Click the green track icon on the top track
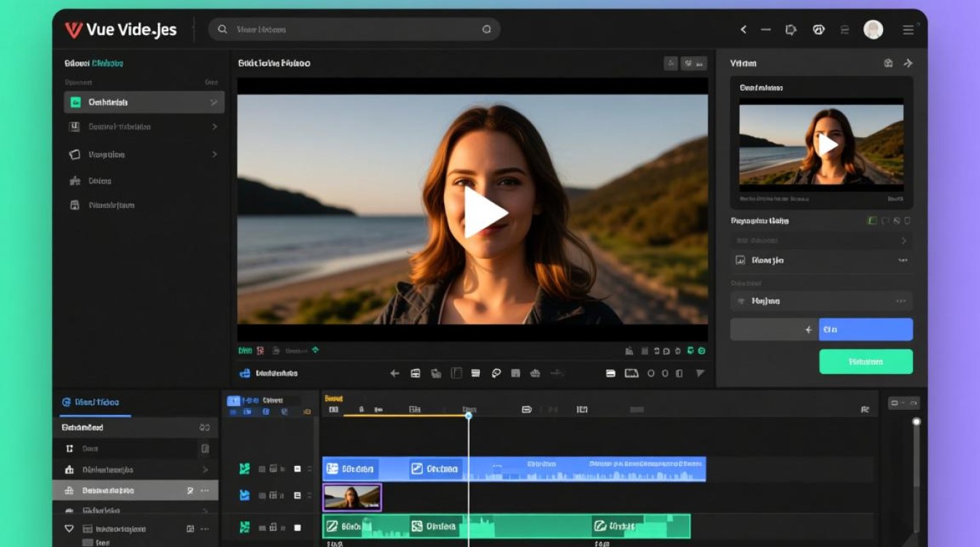The height and width of the screenshot is (547, 980). [x=245, y=469]
